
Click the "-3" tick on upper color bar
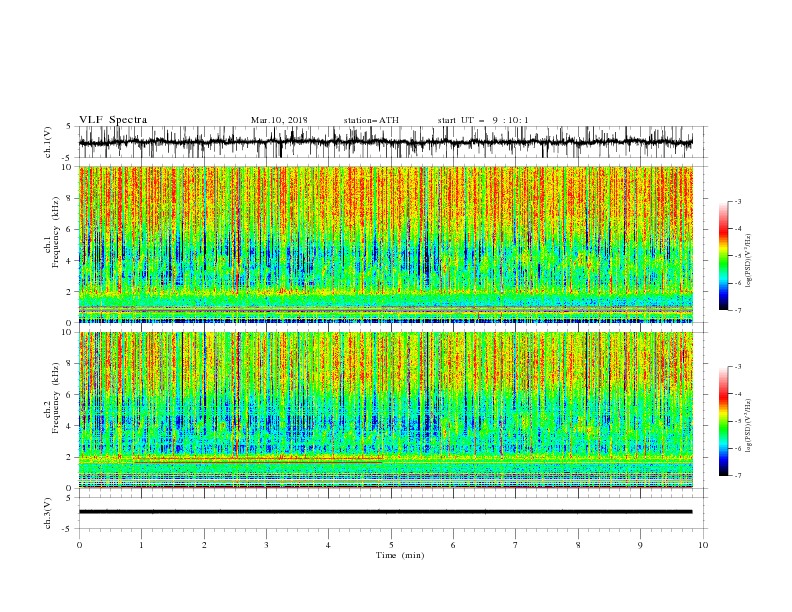[x=737, y=201]
